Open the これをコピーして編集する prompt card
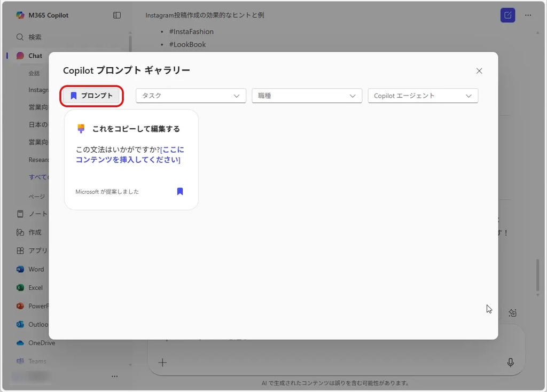547x392 pixels. [x=136, y=129]
